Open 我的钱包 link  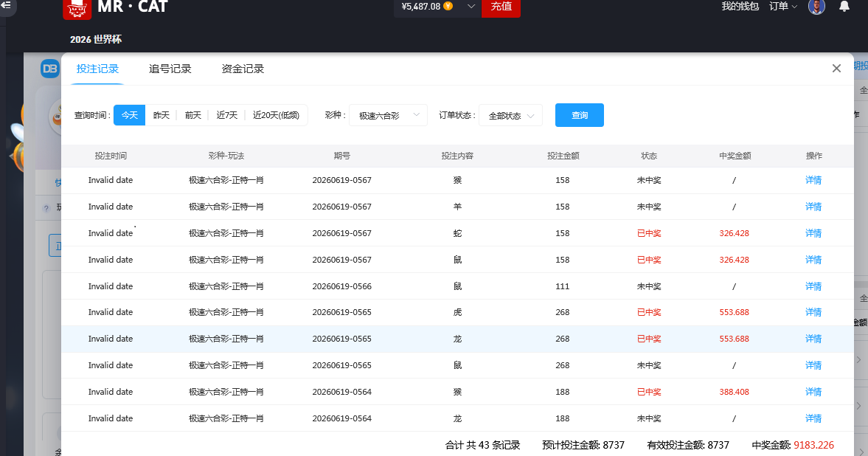740,6
